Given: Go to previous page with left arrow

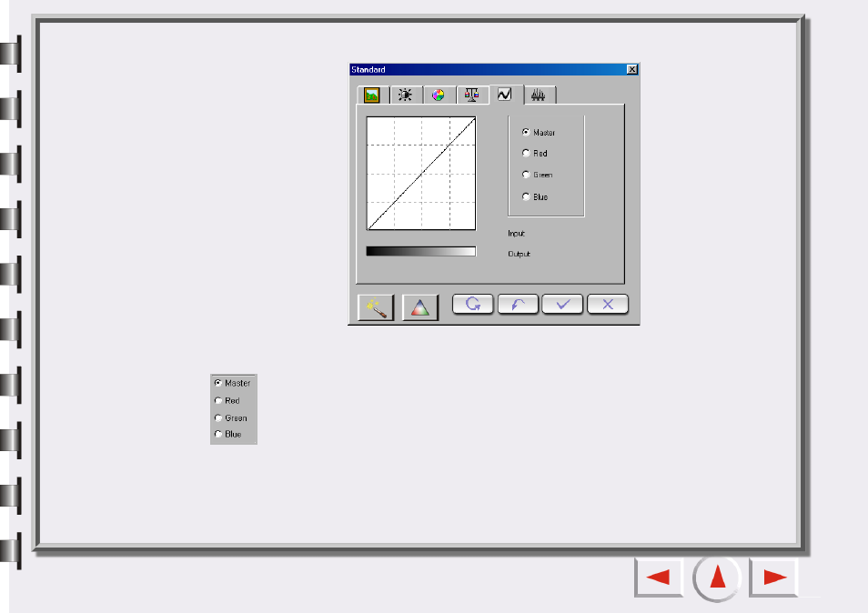Looking at the screenshot, I should (x=658, y=578).
